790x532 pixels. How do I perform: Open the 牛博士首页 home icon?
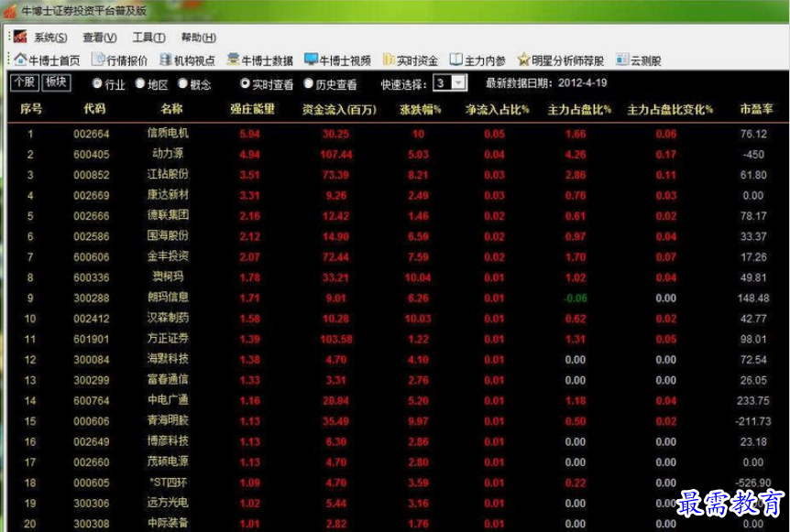(x=21, y=60)
